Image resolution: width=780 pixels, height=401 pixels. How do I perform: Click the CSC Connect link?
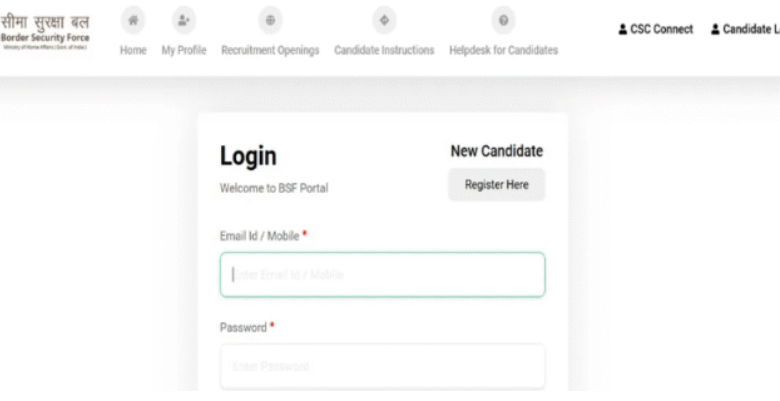coord(661,30)
